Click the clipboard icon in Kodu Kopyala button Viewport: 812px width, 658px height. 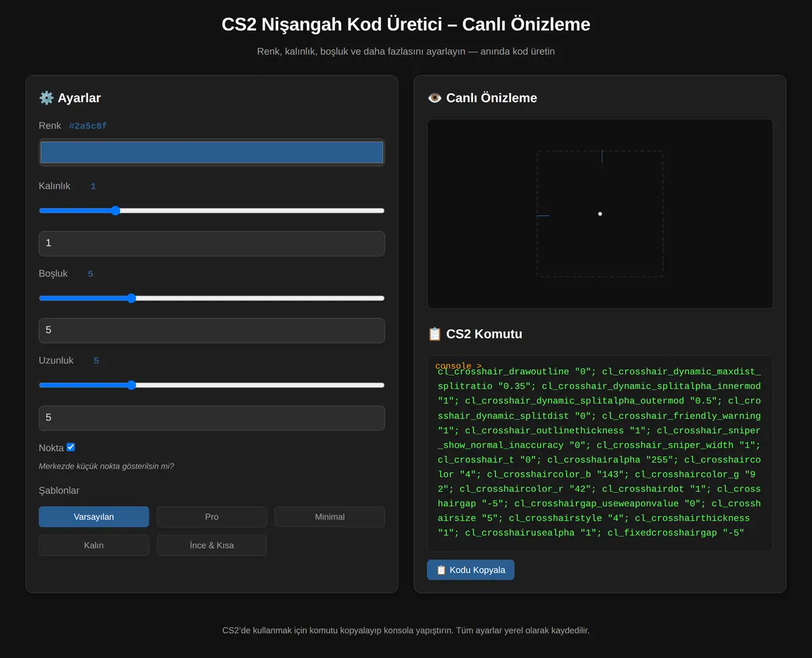(x=441, y=570)
